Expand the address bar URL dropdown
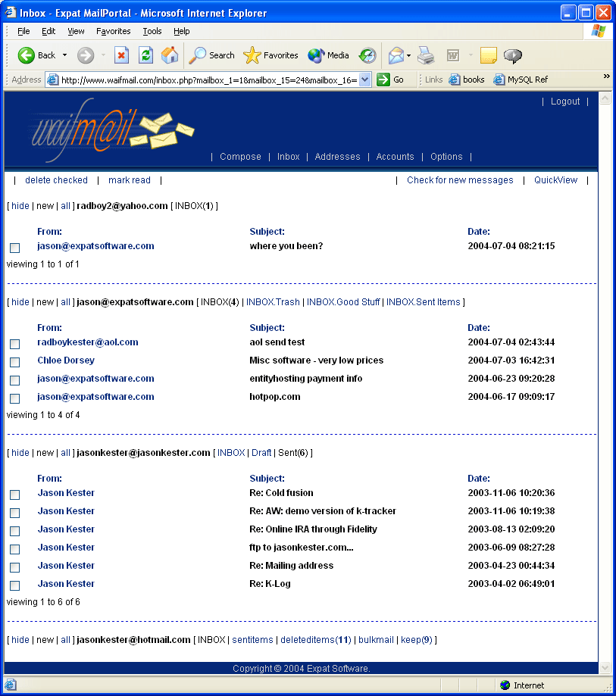This screenshot has height=696, width=616. pos(364,80)
